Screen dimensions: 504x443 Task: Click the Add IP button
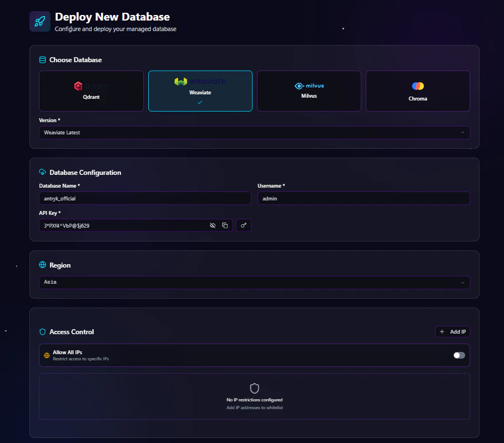click(452, 332)
